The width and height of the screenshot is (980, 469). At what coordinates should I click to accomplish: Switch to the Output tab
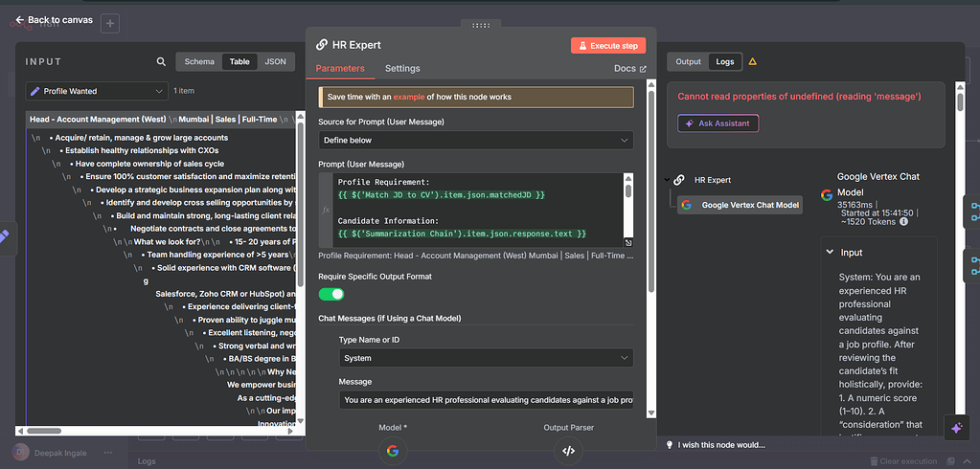pyautogui.click(x=689, y=62)
